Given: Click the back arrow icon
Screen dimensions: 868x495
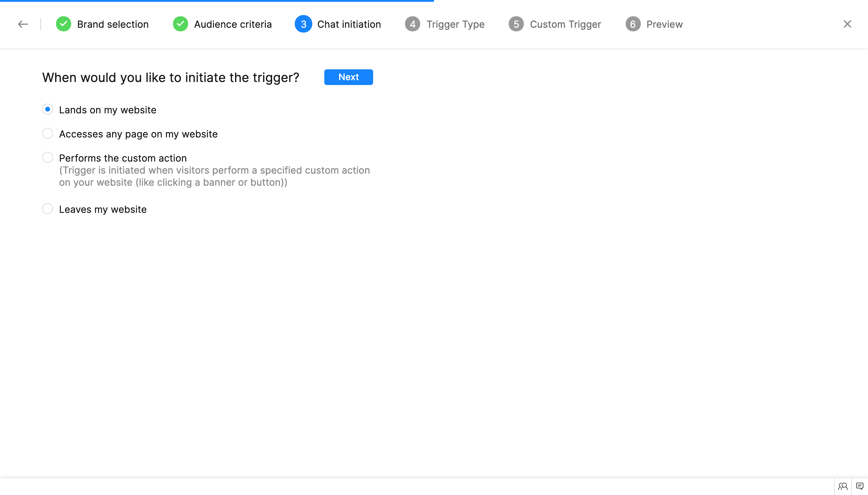Looking at the screenshot, I should coord(23,24).
